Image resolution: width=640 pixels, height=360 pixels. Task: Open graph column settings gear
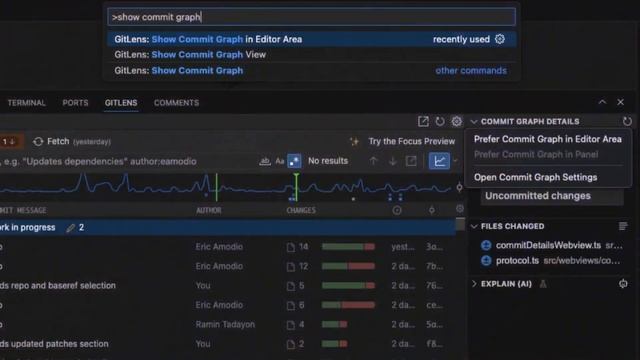click(460, 209)
